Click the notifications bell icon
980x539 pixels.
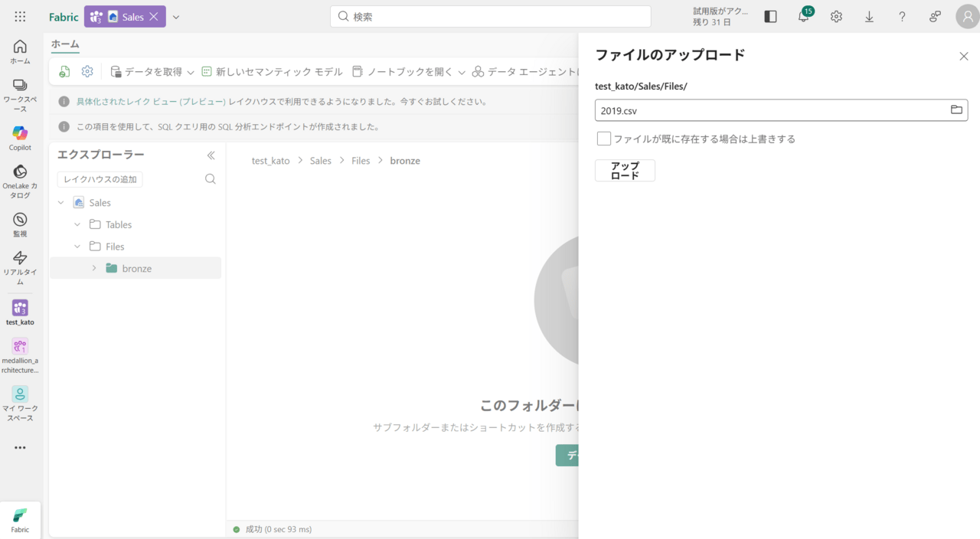point(803,17)
